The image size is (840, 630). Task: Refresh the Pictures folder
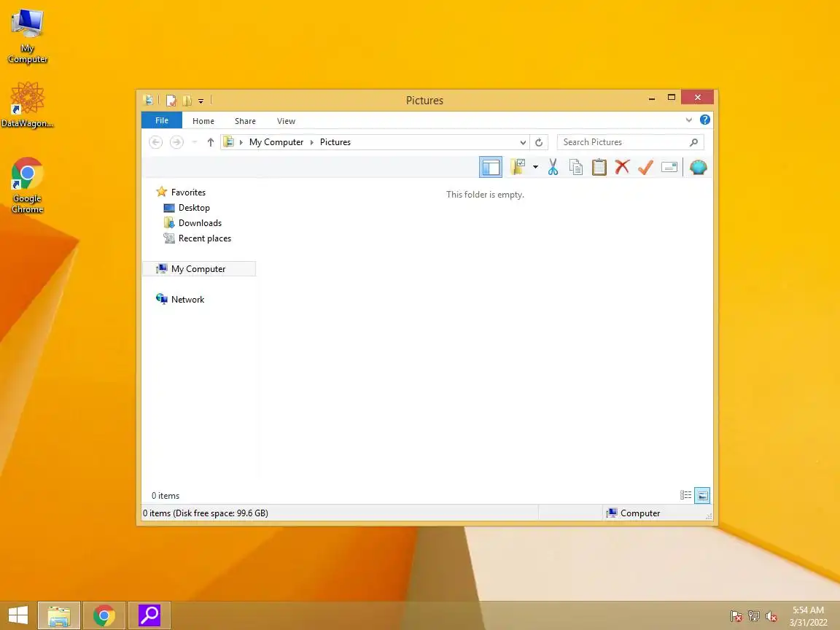pos(539,142)
